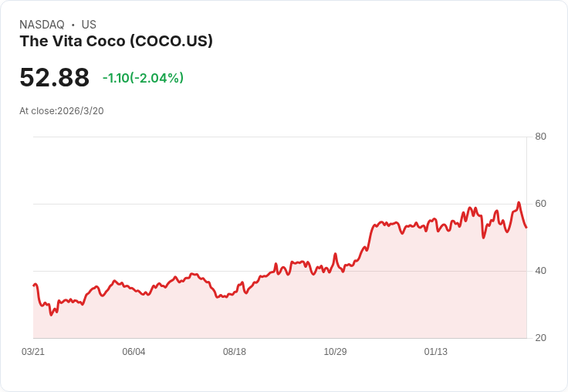Click the US market label

point(89,25)
